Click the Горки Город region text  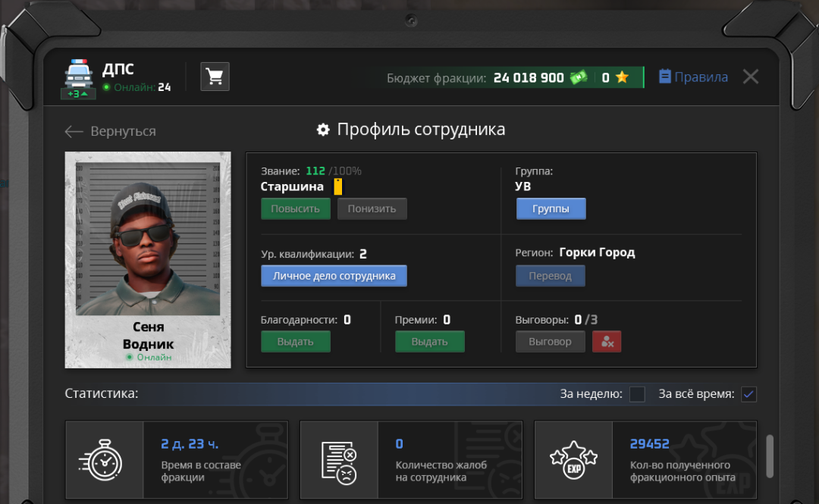click(x=597, y=253)
